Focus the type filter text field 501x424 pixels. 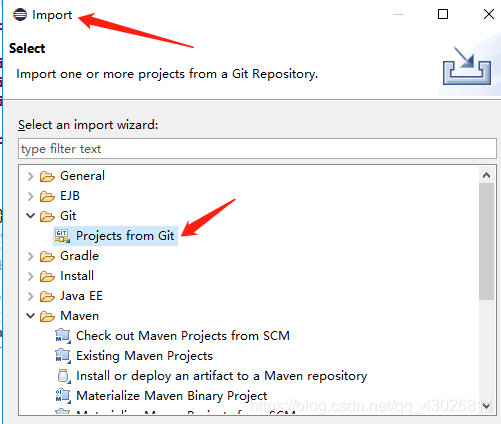pyautogui.click(x=257, y=149)
